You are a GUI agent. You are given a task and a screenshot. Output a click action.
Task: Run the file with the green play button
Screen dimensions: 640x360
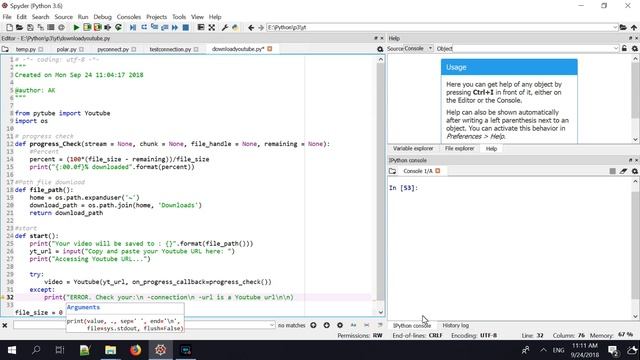(76, 27)
